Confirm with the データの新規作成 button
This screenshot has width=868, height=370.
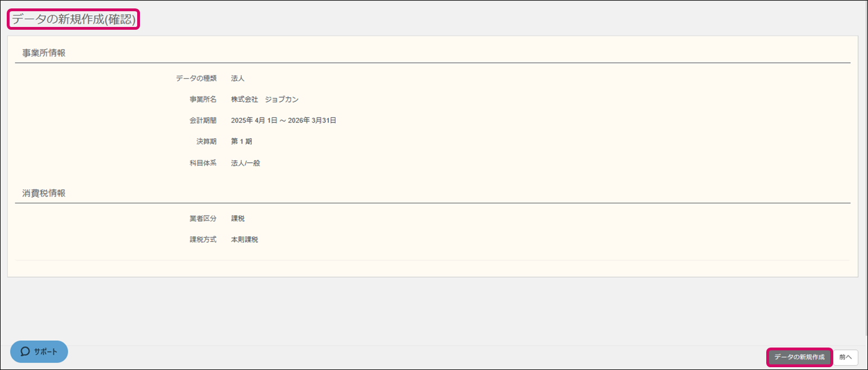(799, 357)
